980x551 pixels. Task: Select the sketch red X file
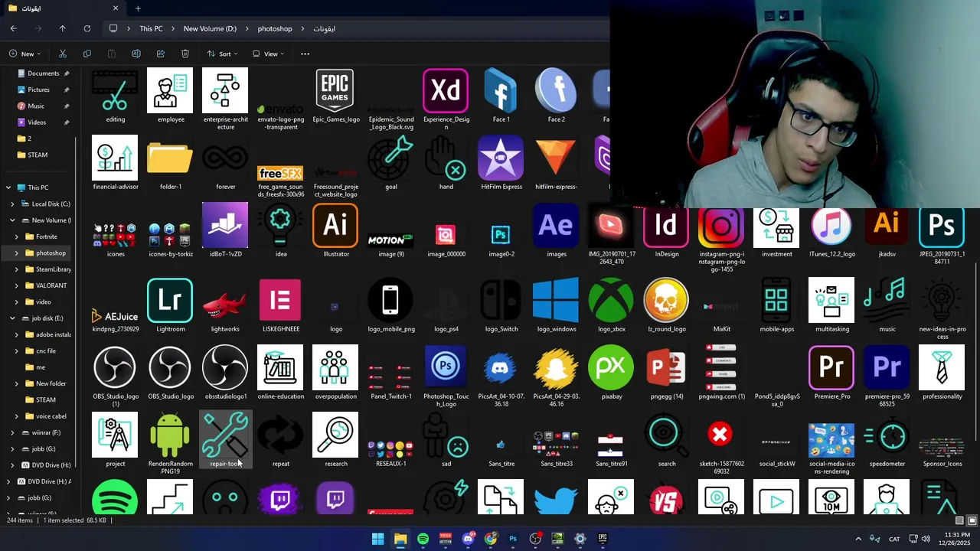[x=721, y=443]
